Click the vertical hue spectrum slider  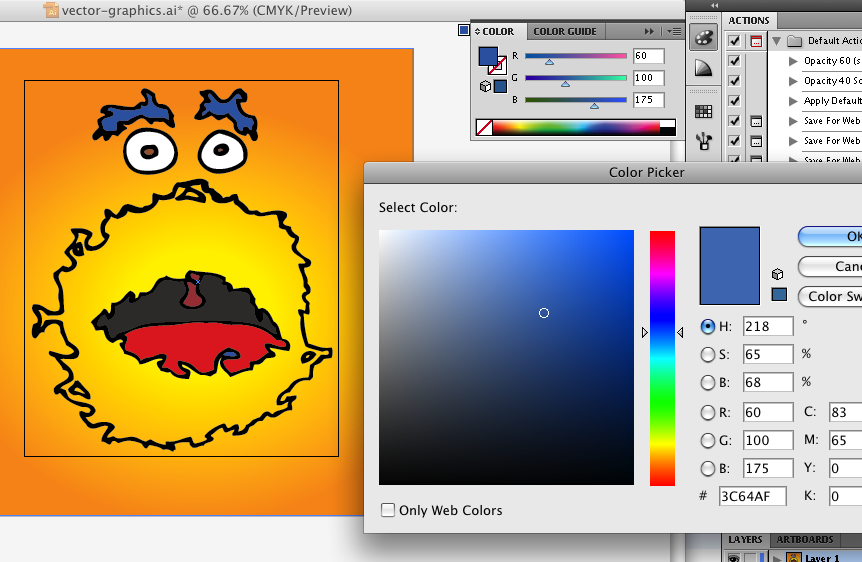[x=662, y=358]
